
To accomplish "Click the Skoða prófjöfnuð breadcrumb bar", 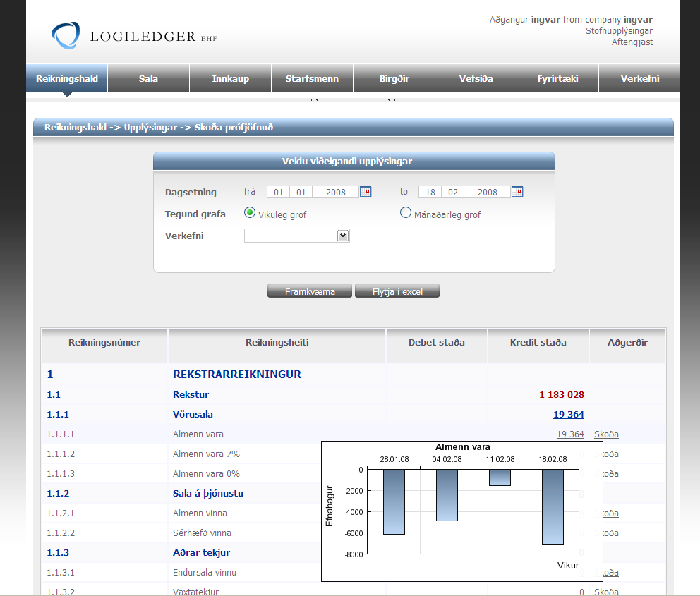I will click(353, 128).
